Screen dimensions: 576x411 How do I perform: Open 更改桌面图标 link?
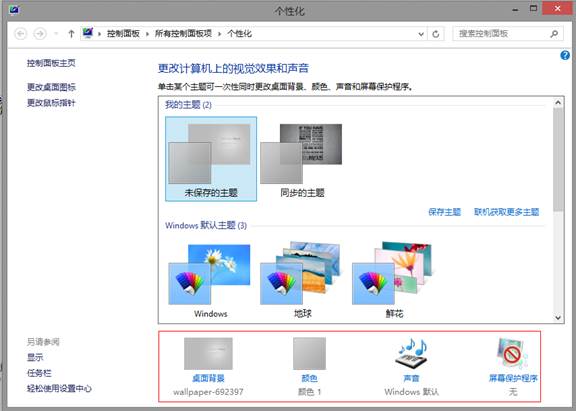point(51,87)
